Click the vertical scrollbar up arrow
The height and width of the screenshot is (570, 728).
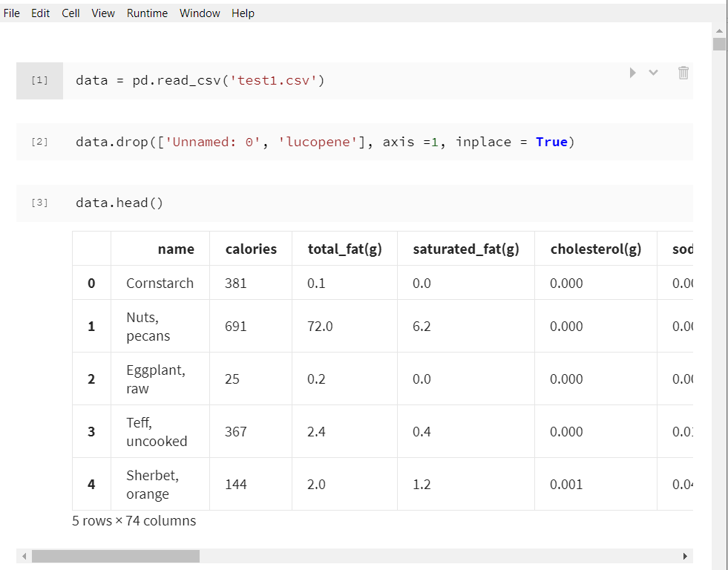pyautogui.click(x=719, y=30)
